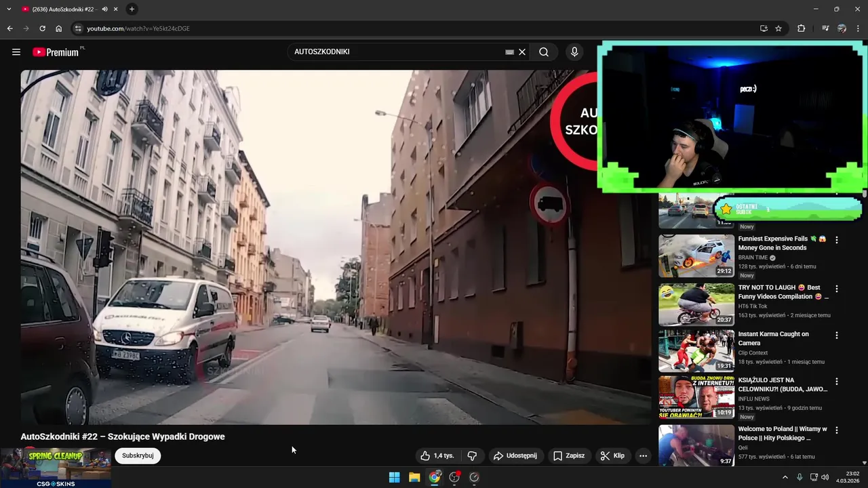Open the YouTube hamburger guide menu
Image resolution: width=868 pixels, height=488 pixels.
pos(16,52)
